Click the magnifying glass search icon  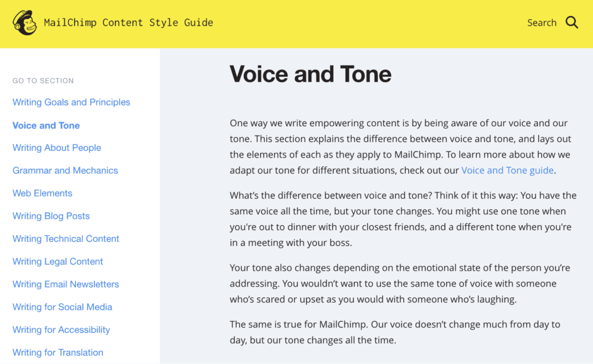pos(572,23)
